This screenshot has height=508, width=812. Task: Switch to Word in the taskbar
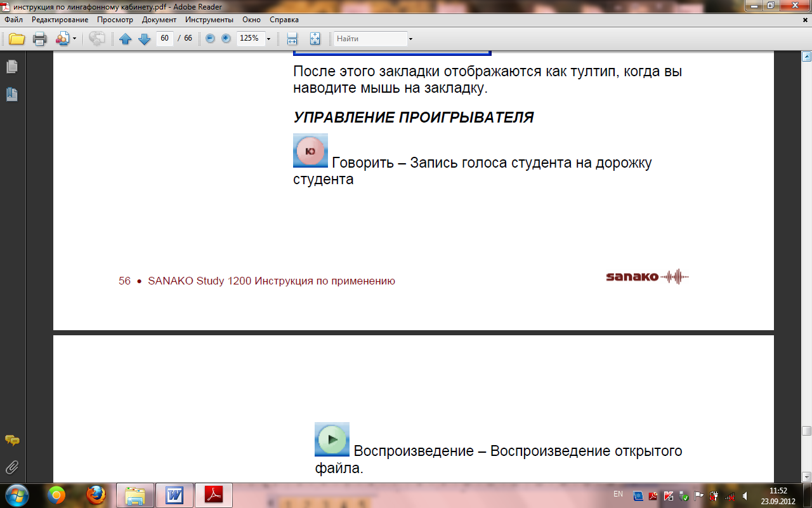[x=174, y=495]
